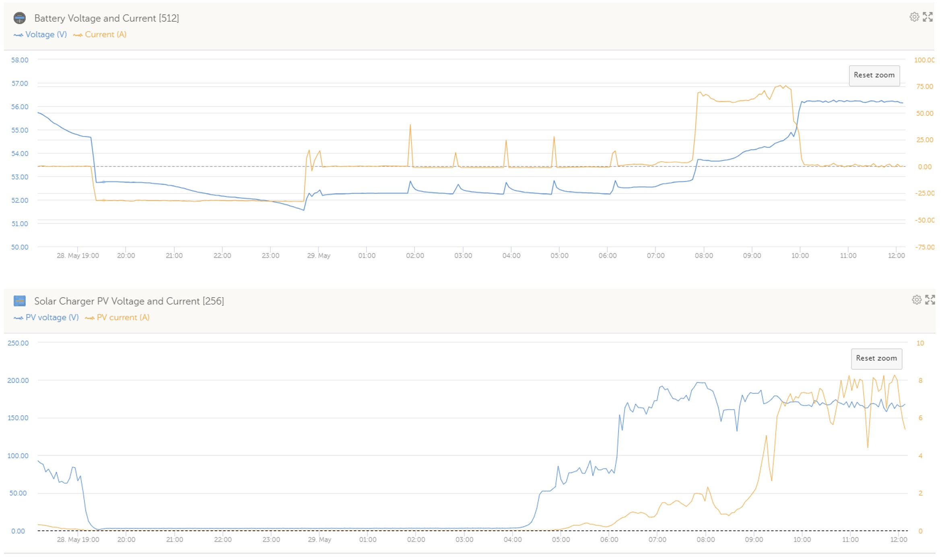Hide the PV voltage (V) series
Screen dimensions: 944x560
(52, 317)
